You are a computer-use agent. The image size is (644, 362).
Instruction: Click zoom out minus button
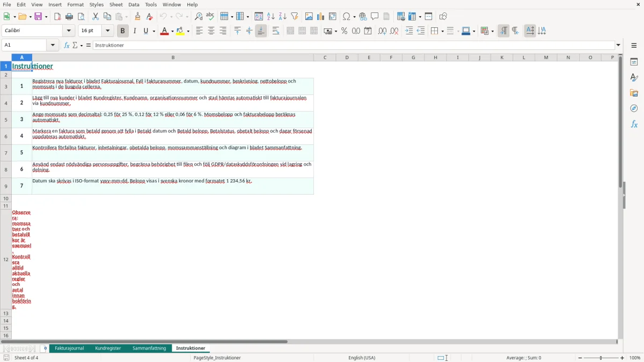(x=580, y=358)
